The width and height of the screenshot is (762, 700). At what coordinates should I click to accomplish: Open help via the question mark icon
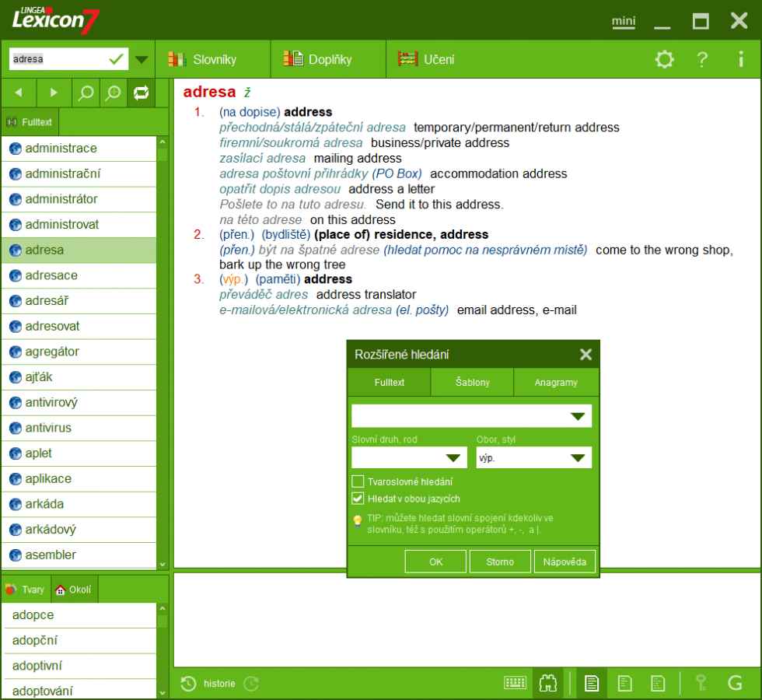tap(701, 59)
